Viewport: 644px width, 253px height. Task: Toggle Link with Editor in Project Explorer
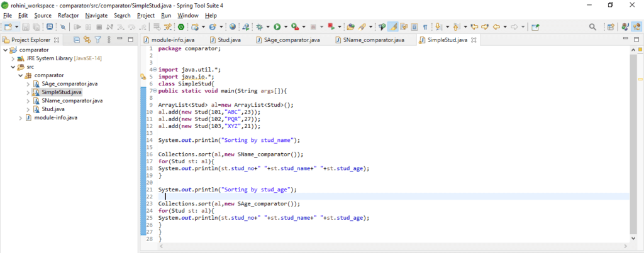tap(87, 40)
